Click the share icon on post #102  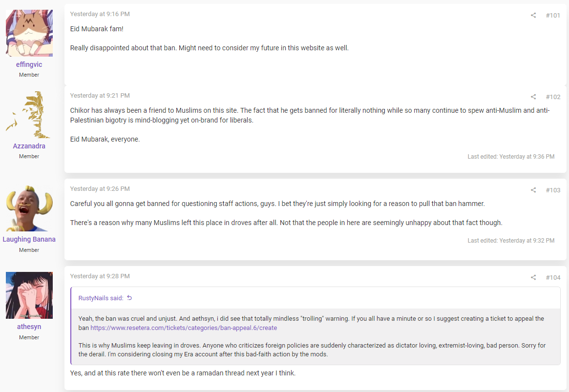click(x=533, y=97)
